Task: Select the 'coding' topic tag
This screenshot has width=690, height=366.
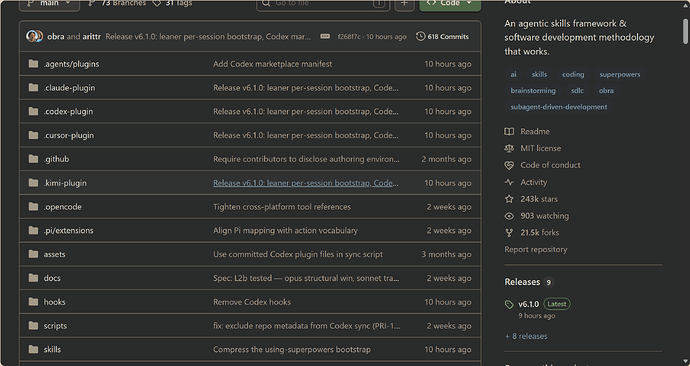Action: [x=573, y=74]
